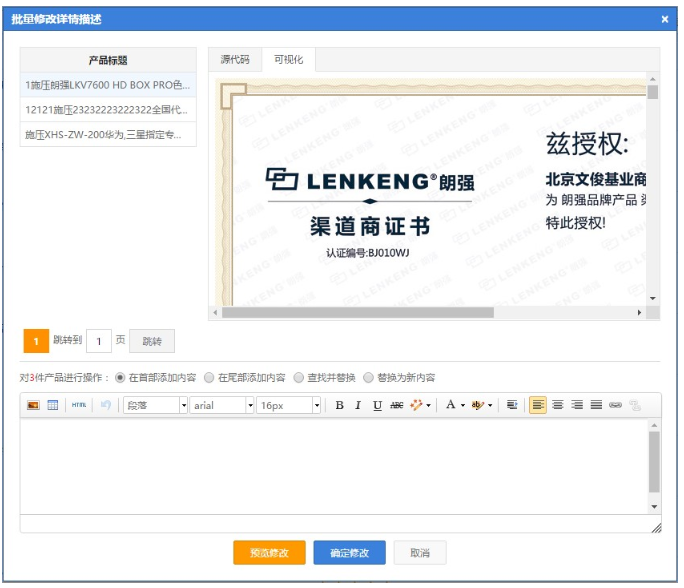Viewport: 684px width, 588px height.
Task: Click the preview scroll right arrow
Action: click(640, 312)
